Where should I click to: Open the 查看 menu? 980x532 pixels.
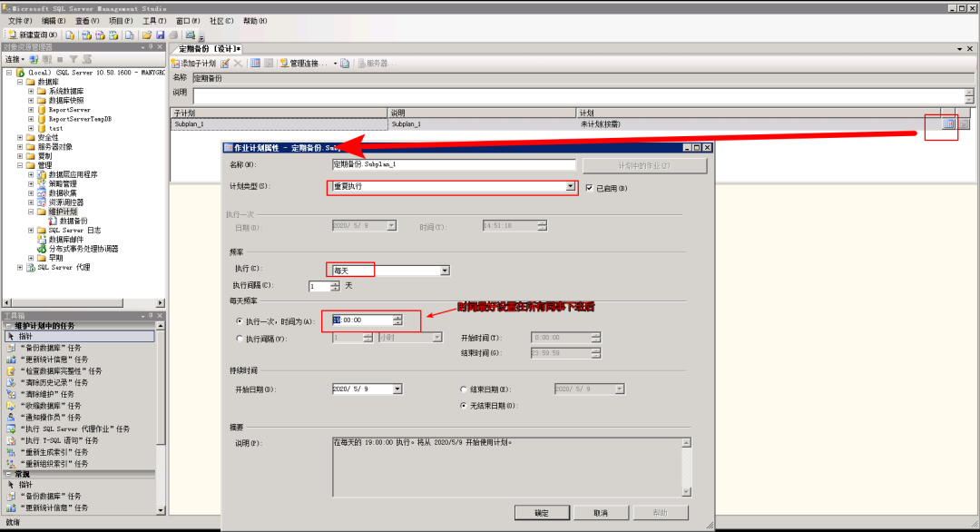coord(87,20)
